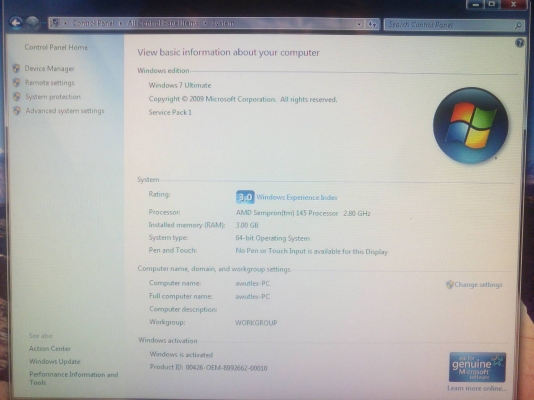Viewport: 534px width, 400px height.
Task: Click the 3.00 GB installed memory value
Action: pyautogui.click(x=247, y=225)
